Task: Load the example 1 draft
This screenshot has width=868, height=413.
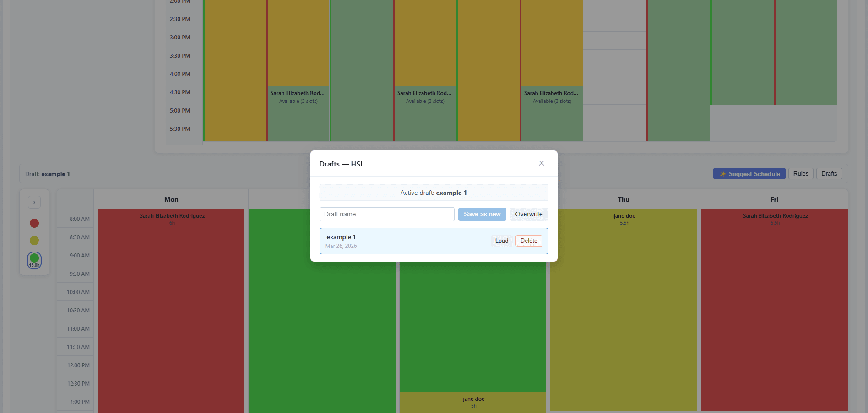Action: tap(502, 241)
